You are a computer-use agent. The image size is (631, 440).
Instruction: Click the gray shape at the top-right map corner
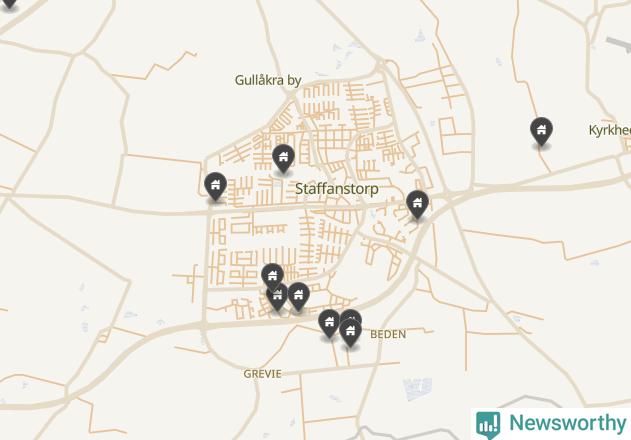click(x=618, y=45)
